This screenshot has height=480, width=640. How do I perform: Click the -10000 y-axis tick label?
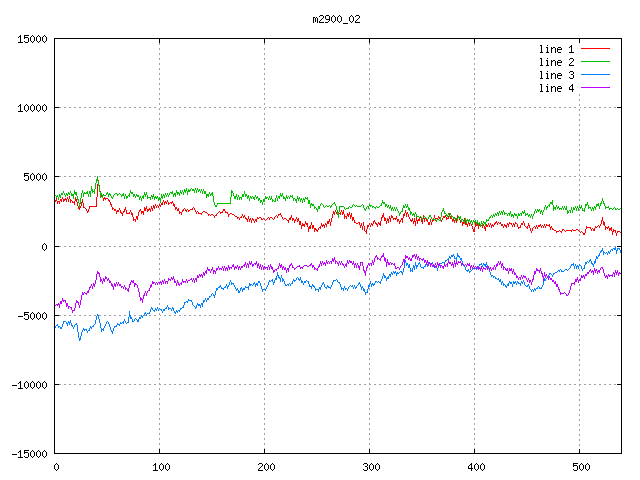[29, 384]
